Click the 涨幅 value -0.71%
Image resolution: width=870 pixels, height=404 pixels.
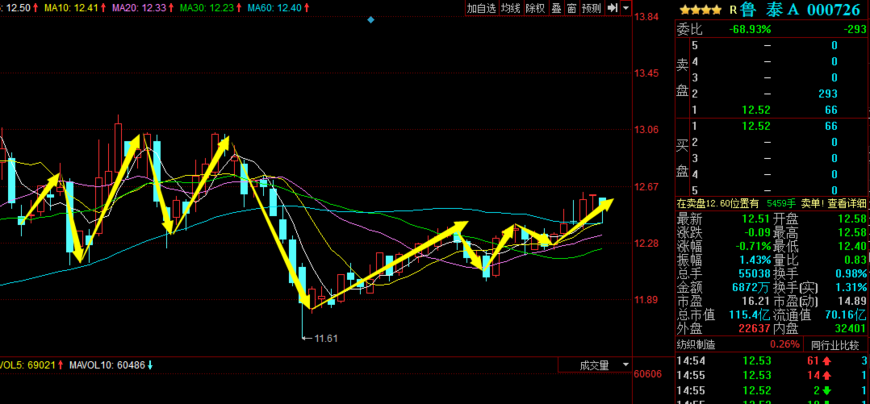point(753,246)
